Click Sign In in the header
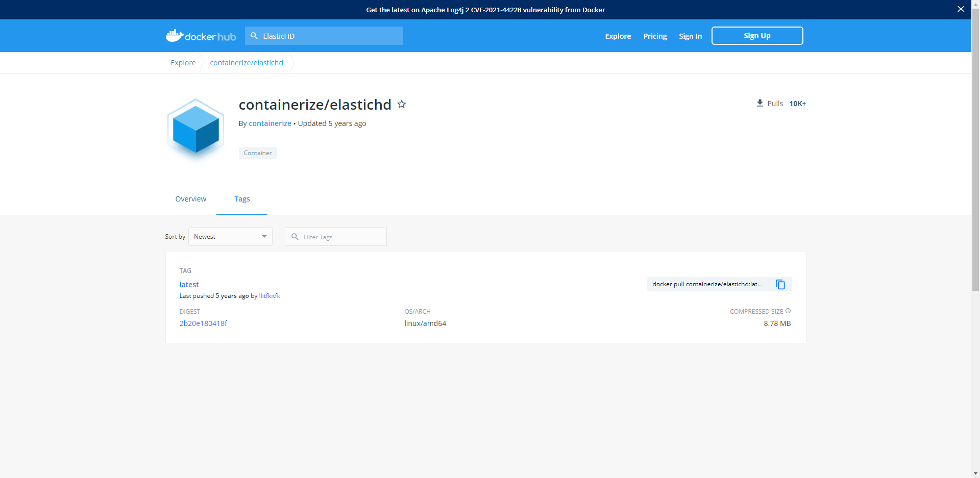Image resolution: width=980 pixels, height=478 pixels. point(690,36)
